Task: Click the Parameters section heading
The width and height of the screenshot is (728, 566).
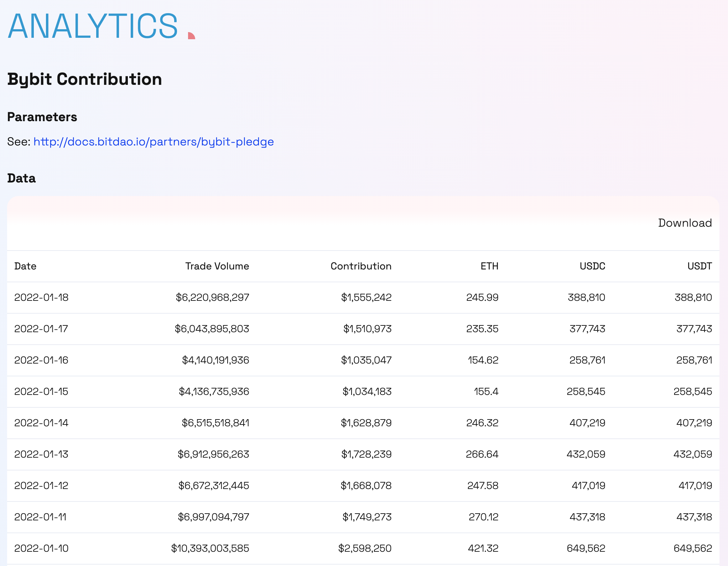Action: tap(42, 117)
